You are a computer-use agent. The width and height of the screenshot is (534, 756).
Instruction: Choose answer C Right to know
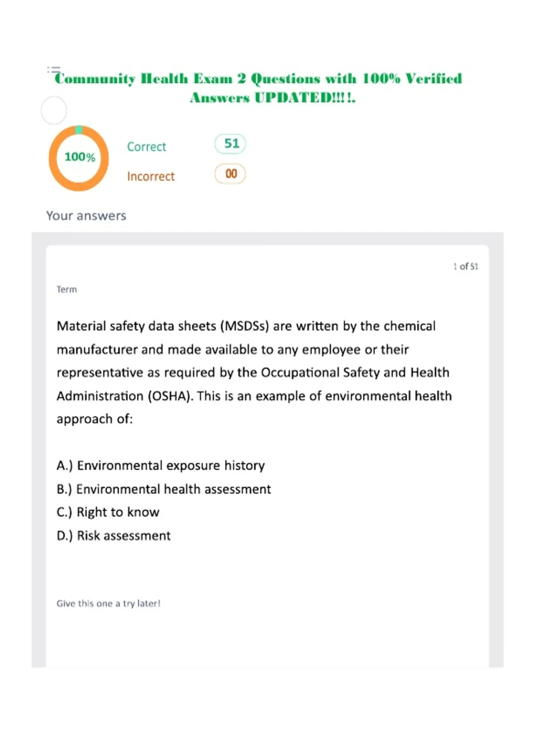click(108, 512)
